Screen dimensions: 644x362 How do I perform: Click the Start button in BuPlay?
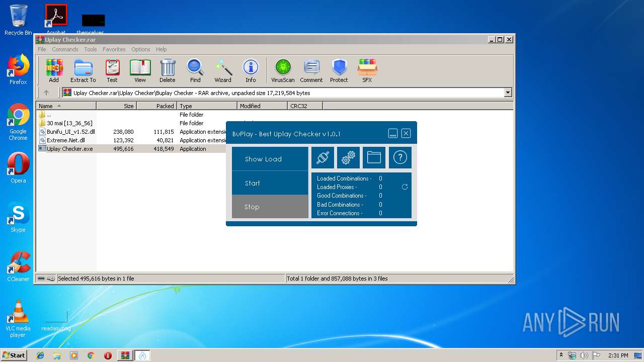[x=270, y=183]
